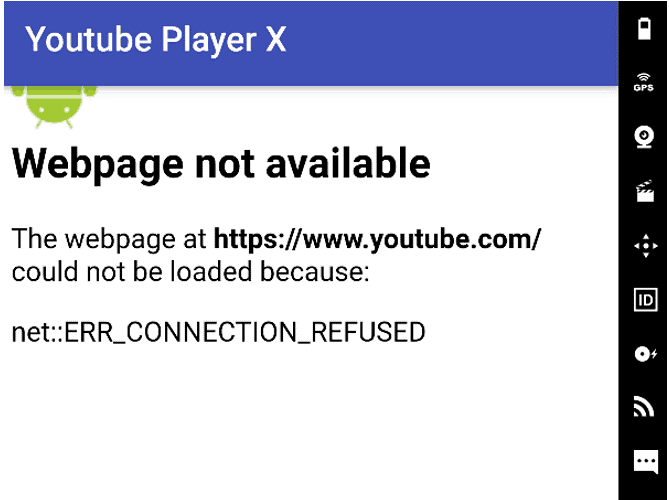Click the word 'available' in the heading

click(348, 163)
